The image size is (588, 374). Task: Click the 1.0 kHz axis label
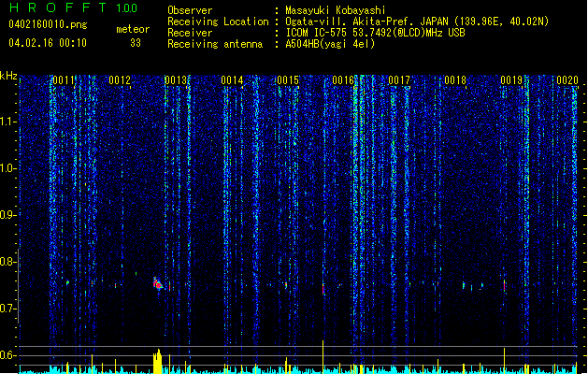[8, 168]
